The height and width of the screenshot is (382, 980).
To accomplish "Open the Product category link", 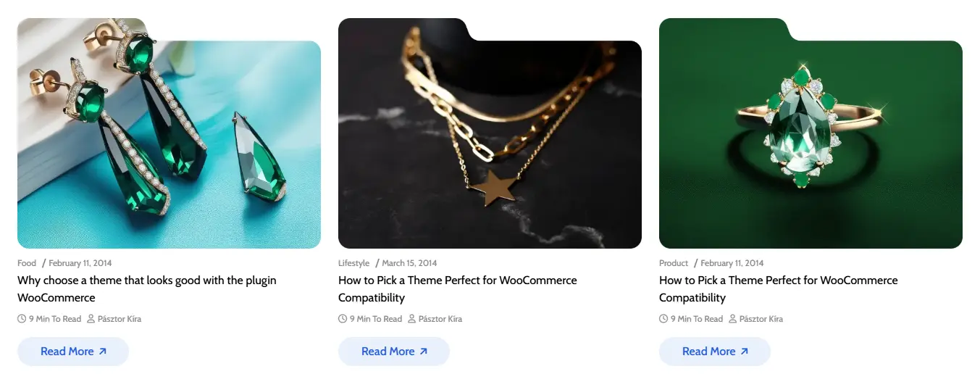I will 674,263.
